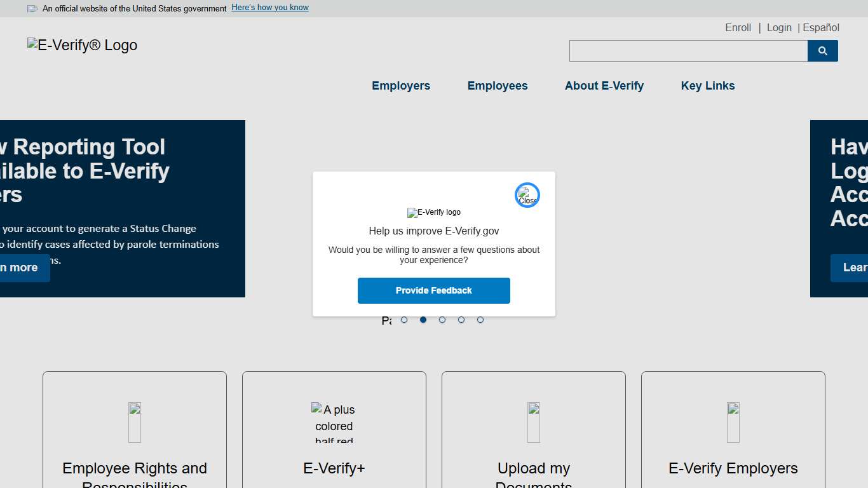
Task: Select the first carousel pagination dot
Action: click(404, 320)
